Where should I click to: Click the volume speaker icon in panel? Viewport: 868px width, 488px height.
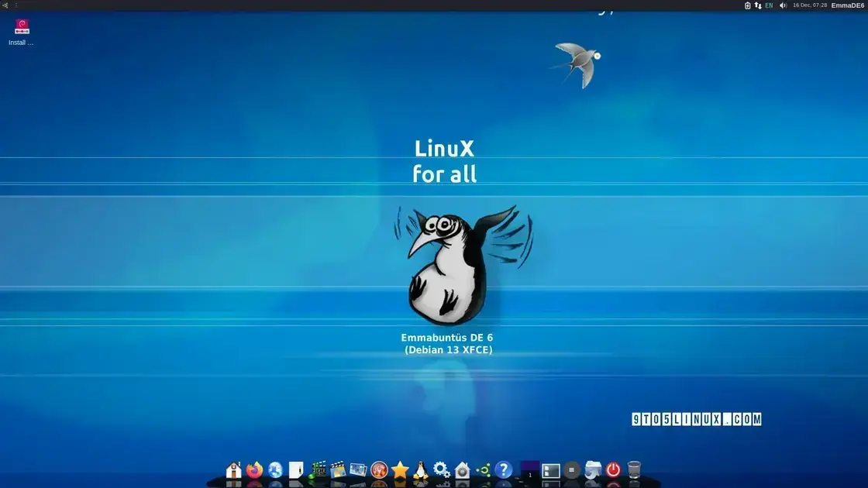[783, 5]
